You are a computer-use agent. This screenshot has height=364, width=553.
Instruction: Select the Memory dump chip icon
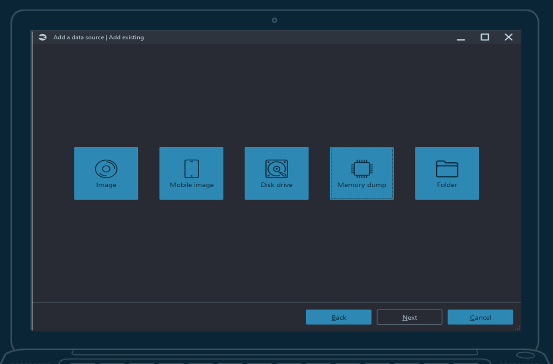pyautogui.click(x=362, y=169)
